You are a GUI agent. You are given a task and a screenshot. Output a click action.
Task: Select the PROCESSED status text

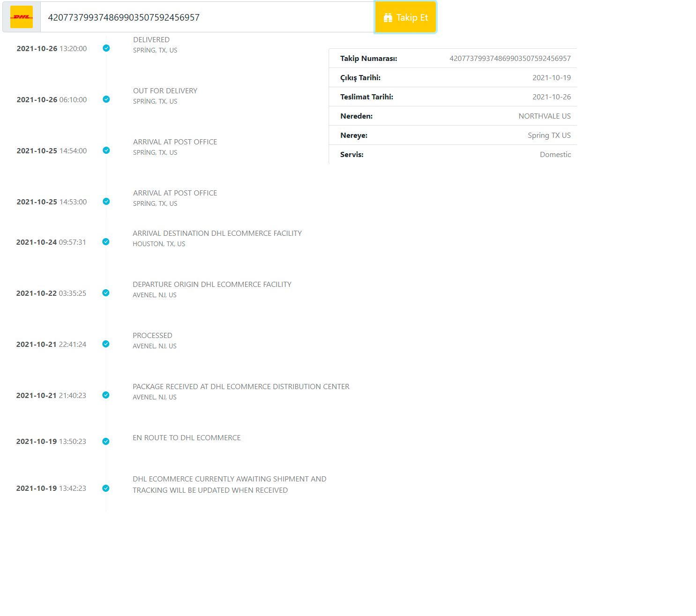pos(152,336)
